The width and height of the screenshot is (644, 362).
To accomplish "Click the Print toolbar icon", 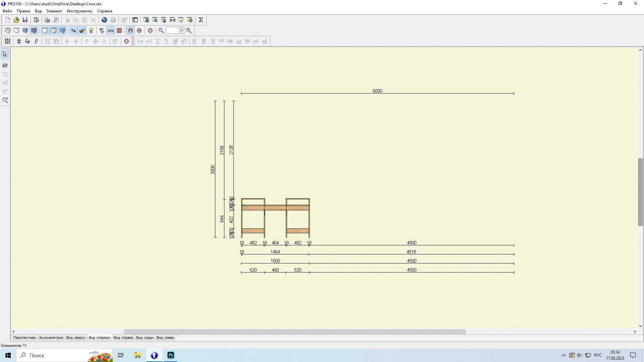I will click(x=47, y=20).
